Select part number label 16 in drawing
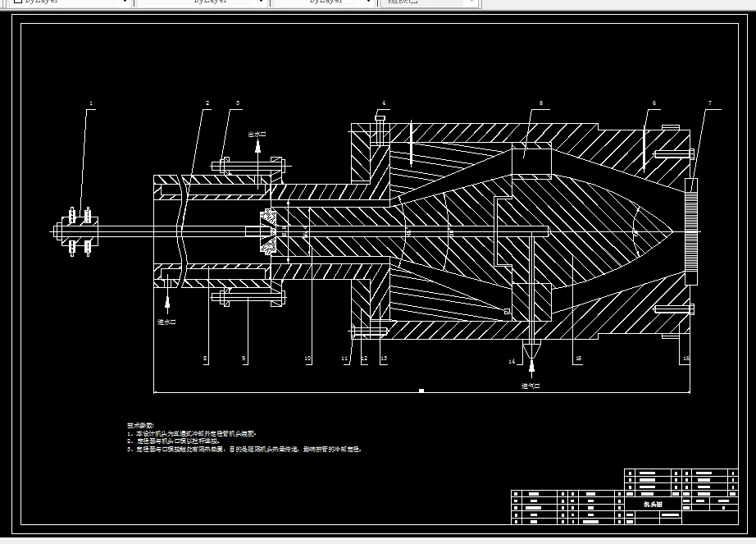 (686, 359)
